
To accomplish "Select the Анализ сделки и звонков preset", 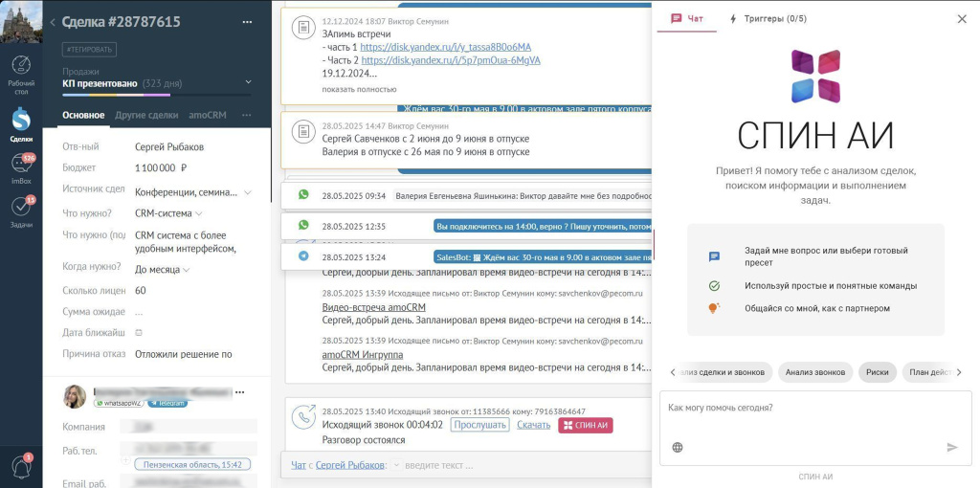I will tap(725, 372).
